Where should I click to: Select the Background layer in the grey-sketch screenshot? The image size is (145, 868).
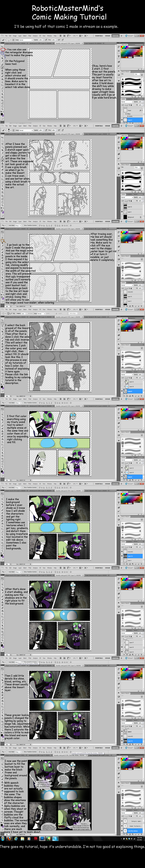132,217
